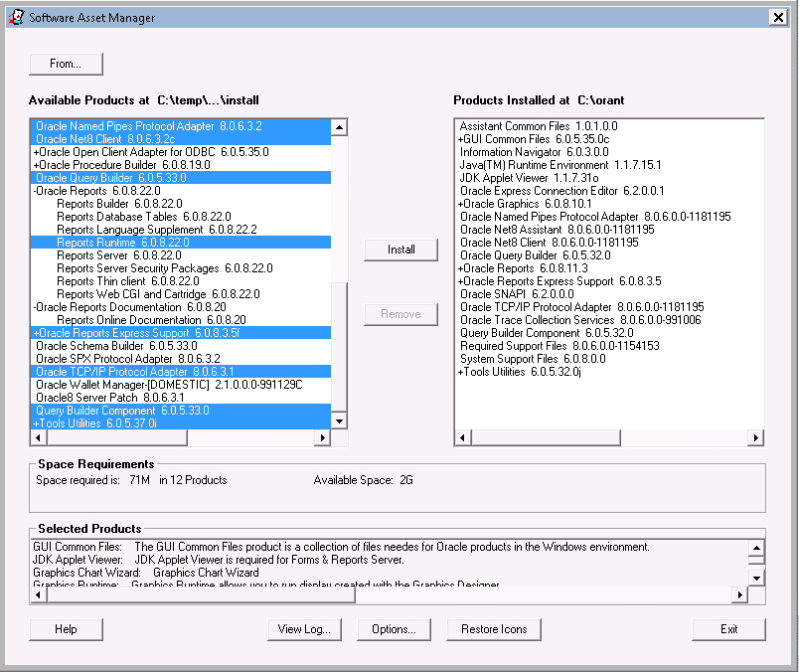Click the Products Installed horizontal scrollbar thumb
Viewport: 799px width, 672px height.
point(546,437)
